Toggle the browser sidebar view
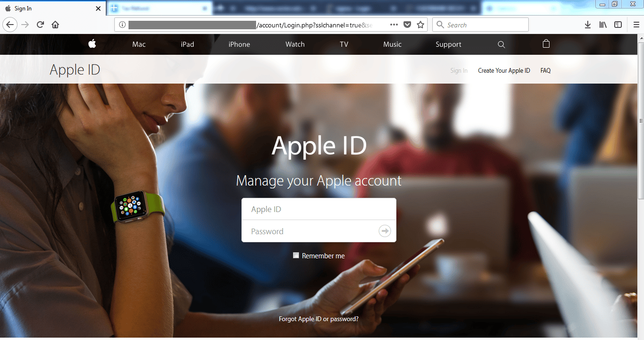The image size is (644, 340). click(618, 25)
